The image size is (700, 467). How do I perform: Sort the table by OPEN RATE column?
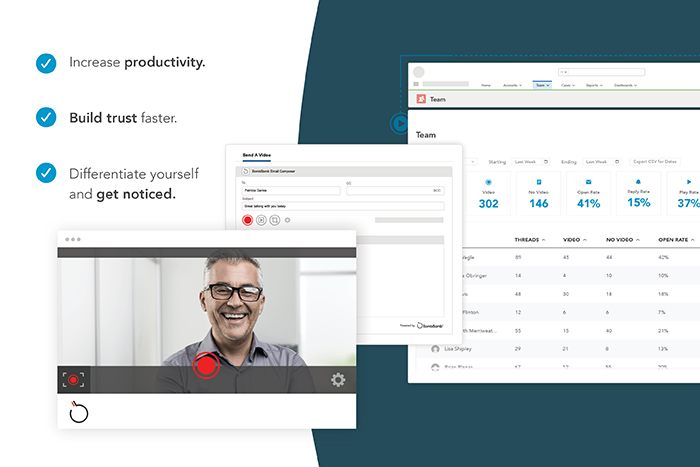coord(676,240)
